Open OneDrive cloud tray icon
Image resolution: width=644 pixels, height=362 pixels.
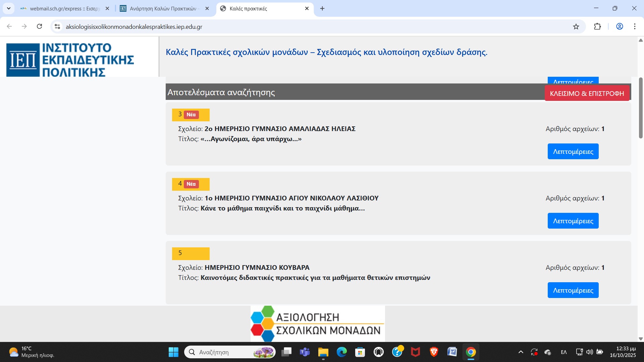(x=548, y=352)
